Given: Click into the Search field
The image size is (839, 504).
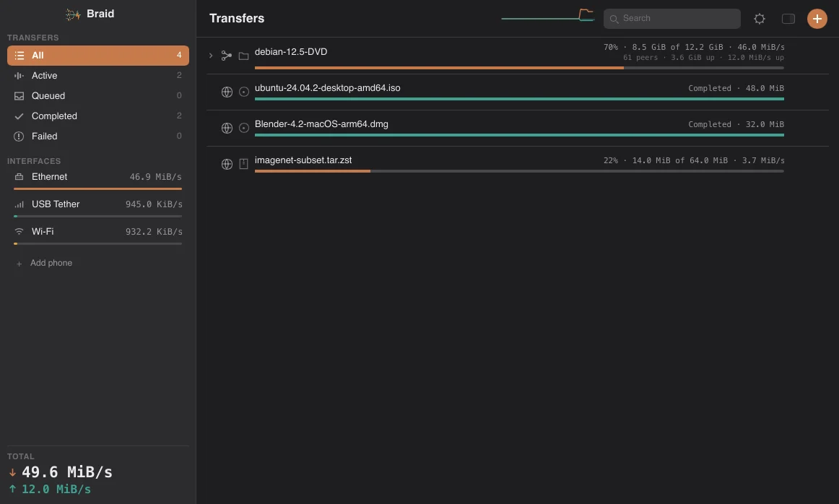Looking at the screenshot, I should (672, 19).
